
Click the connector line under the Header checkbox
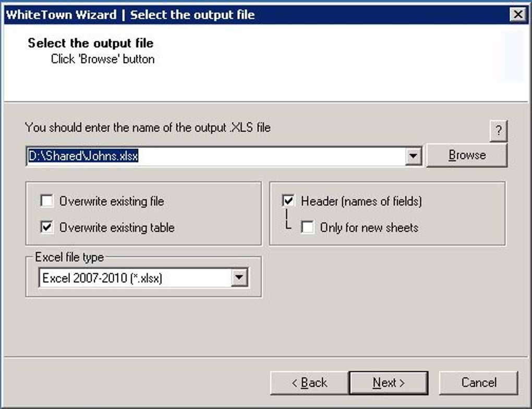[x=288, y=219]
